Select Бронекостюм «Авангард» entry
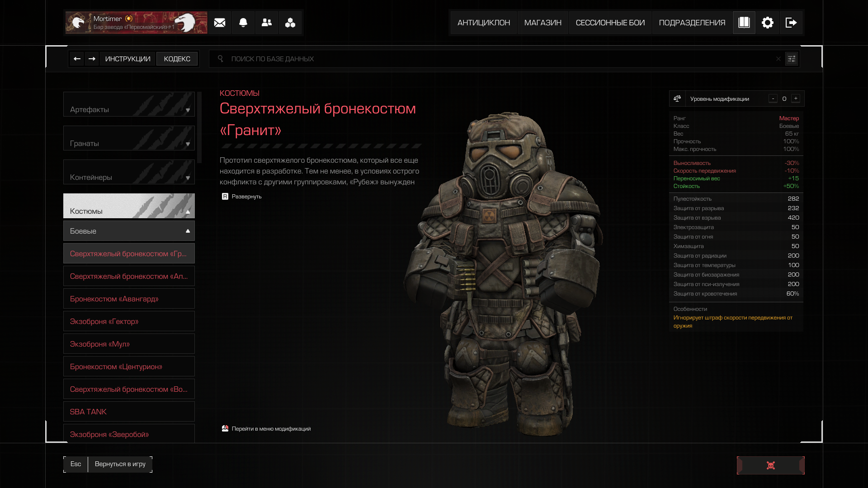Screen dimensions: 868x488 click(129, 299)
